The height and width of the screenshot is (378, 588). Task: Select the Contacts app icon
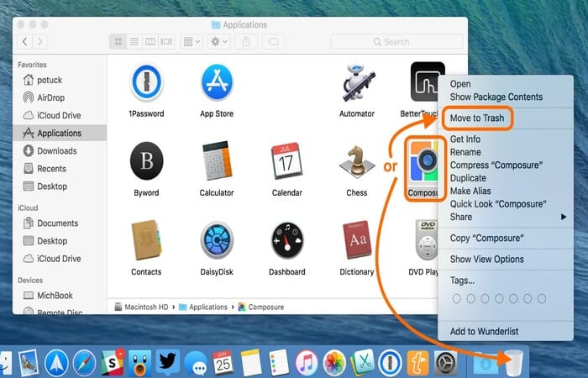(x=146, y=240)
